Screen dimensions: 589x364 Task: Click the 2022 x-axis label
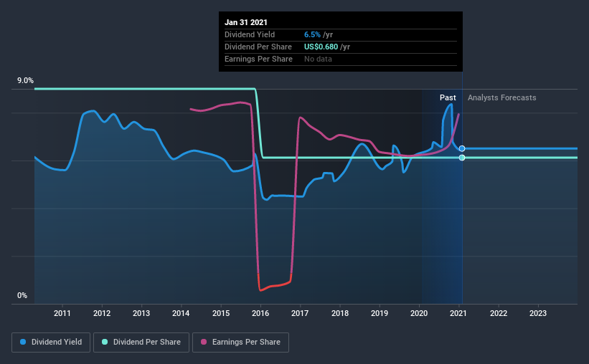click(499, 313)
